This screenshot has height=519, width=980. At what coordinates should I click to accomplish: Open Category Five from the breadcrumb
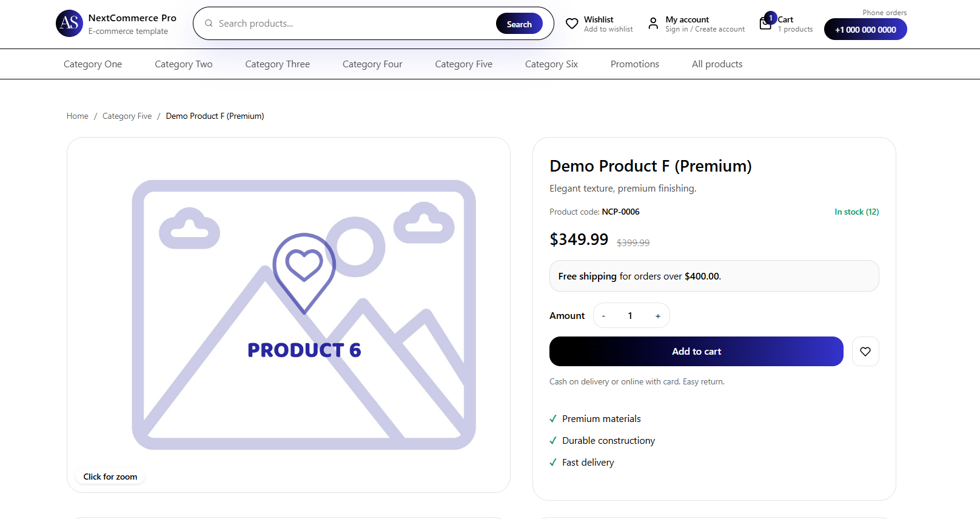(x=127, y=116)
